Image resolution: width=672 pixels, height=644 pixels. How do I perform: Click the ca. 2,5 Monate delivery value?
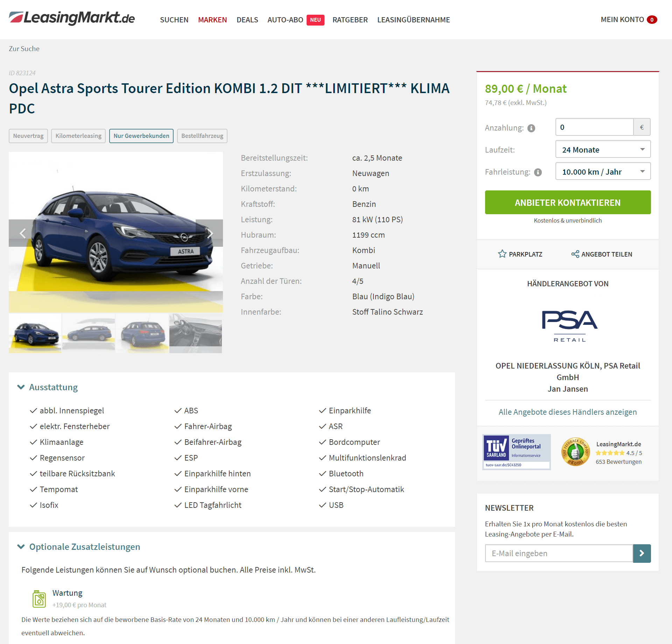point(377,158)
